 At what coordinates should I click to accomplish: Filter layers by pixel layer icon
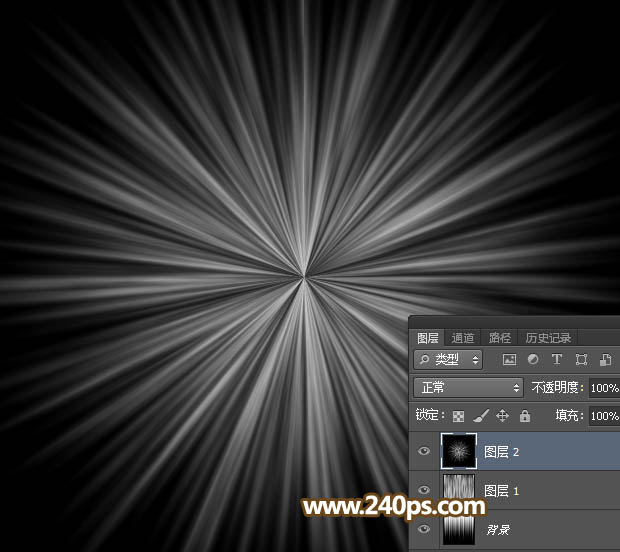(509, 359)
